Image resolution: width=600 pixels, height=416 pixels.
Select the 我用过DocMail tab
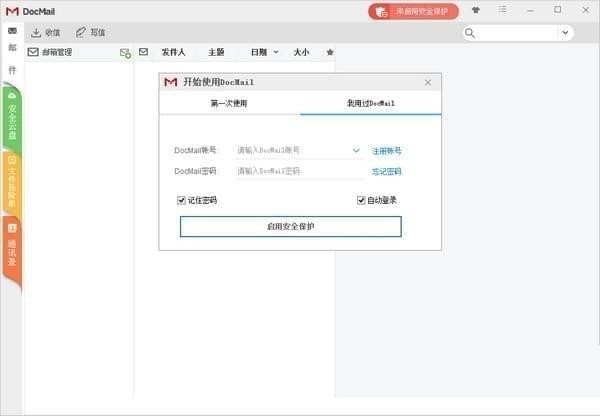coord(371,103)
